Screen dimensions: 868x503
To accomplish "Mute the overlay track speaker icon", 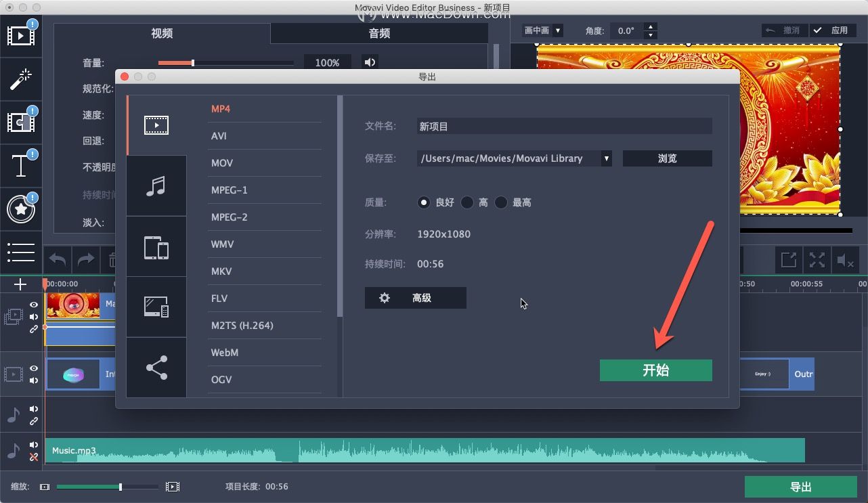I will [x=34, y=317].
